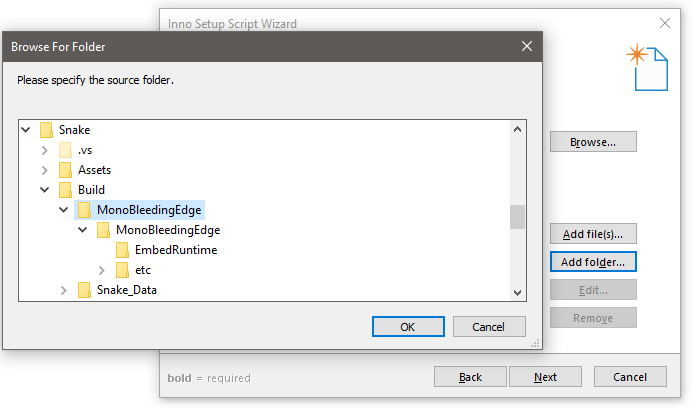693x408 pixels.
Task: Click the Snake_Data folder icon
Action: click(84, 290)
